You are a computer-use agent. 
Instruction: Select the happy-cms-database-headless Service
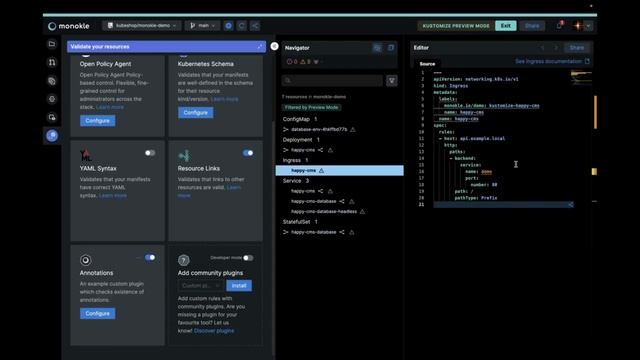[x=324, y=211]
